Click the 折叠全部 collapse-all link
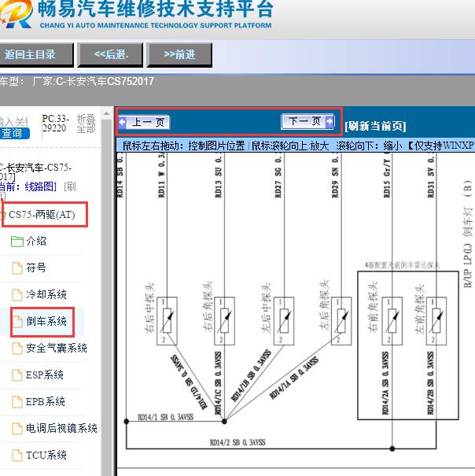 pyautogui.click(x=86, y=124)
